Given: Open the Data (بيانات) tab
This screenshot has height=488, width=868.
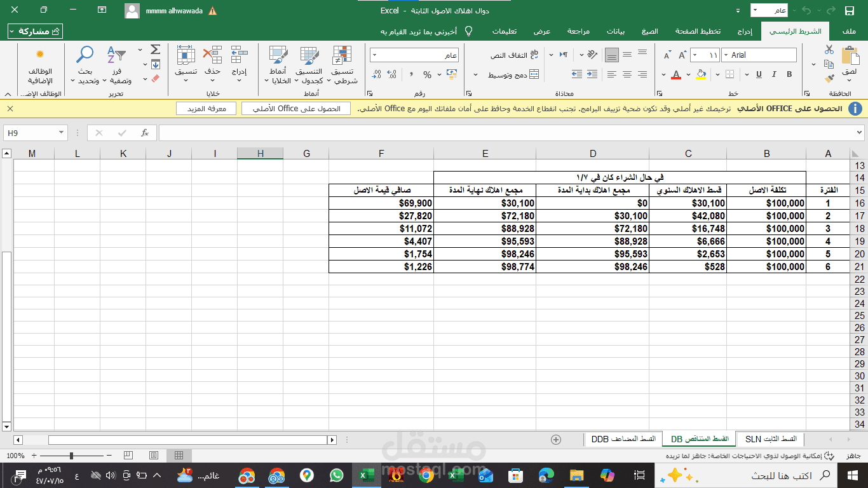Looking at the screenshot, I should [x=616, y=31].
